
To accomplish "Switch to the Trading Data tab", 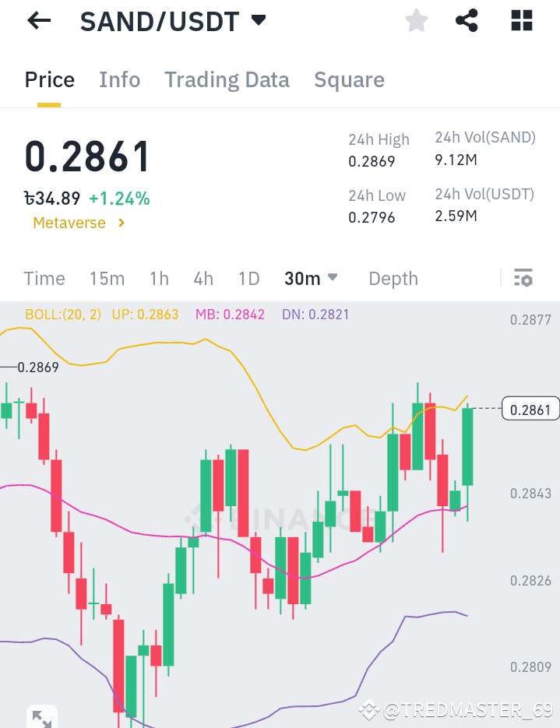I will [x=227, y=79].
